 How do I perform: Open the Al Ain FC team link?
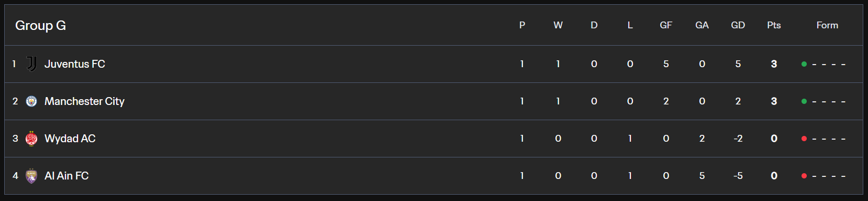(66, 176)
